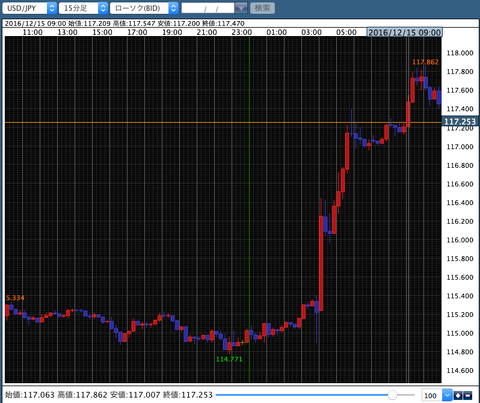Click the 11:00 time axis label
Viewport: 480px width, 403px height.
[33, 32]
